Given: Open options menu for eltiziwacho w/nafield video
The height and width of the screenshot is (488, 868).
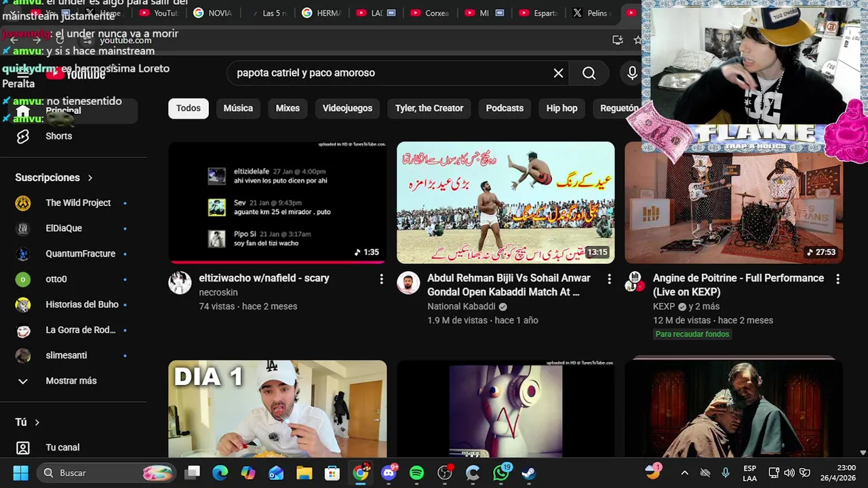Looking at the screenshot, I should 381,279.
